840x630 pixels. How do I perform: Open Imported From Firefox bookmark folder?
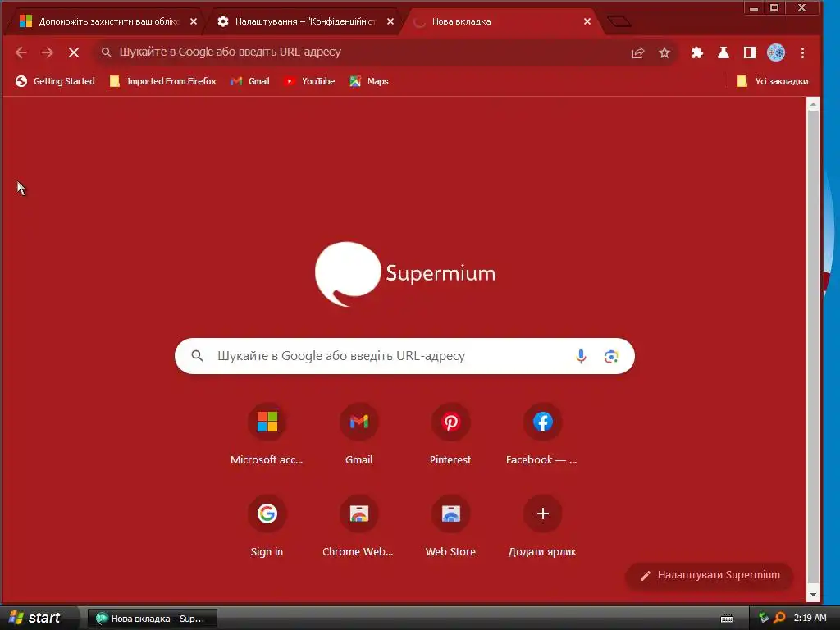click(x=163, y=81)
